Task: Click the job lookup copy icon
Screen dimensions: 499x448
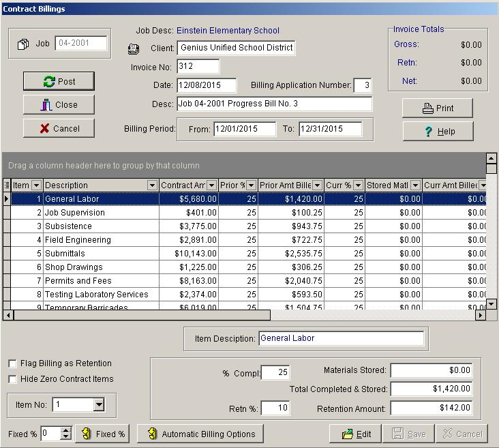Action: [23, 44]
